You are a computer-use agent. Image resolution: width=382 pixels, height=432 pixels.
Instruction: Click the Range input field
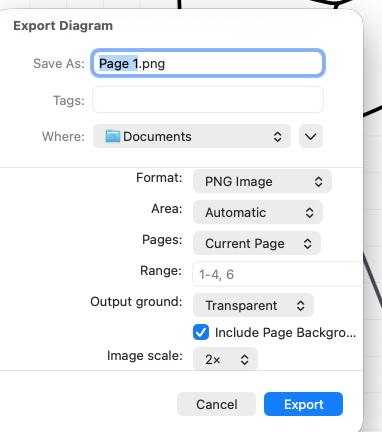(x=277, y=274)
